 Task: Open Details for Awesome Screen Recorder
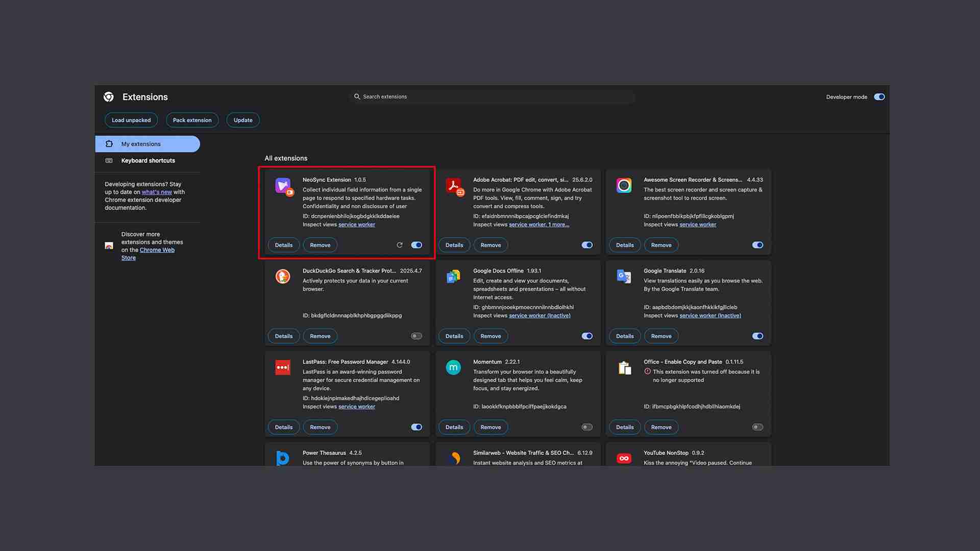625,245
